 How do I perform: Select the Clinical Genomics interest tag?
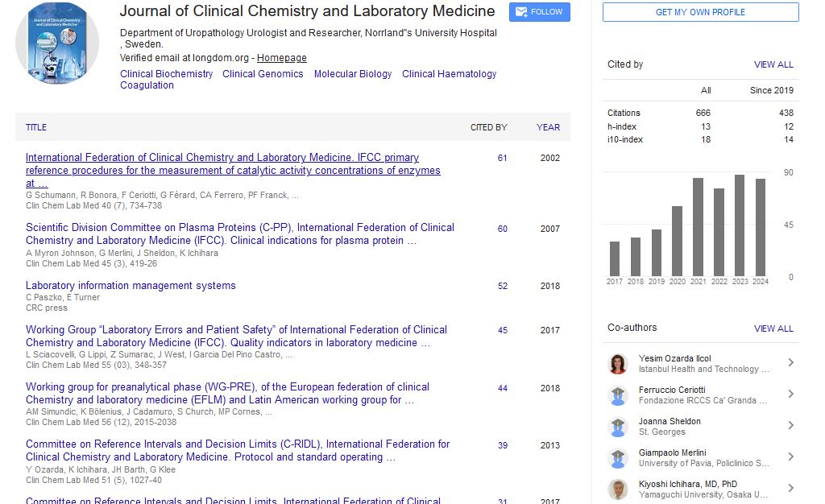[263, 74]
